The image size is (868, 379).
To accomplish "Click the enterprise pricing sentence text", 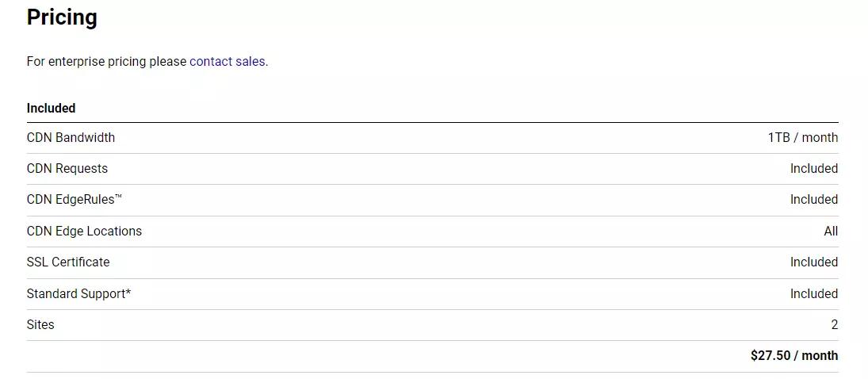I will click(147, 62).
